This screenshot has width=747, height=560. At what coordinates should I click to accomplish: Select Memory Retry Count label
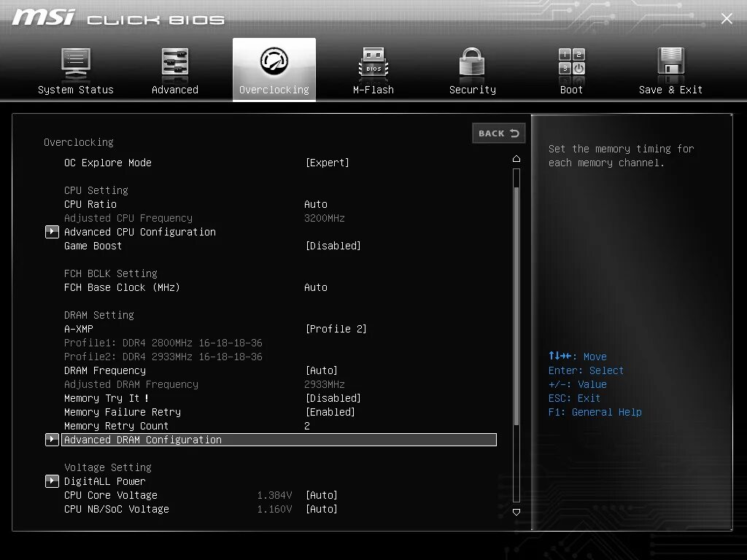[x=116, y=426]
